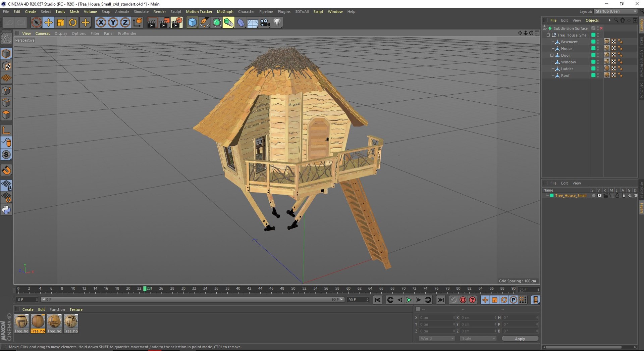Open the Render menu

(x=160, y=11)
